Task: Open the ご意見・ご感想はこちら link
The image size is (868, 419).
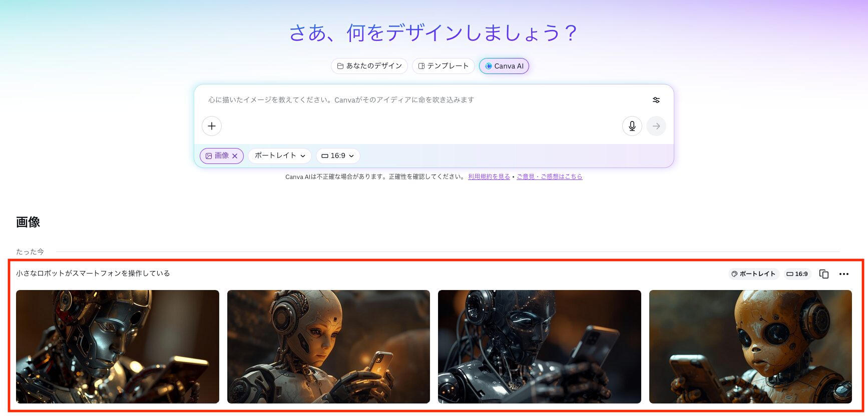Action: point(550,177)
